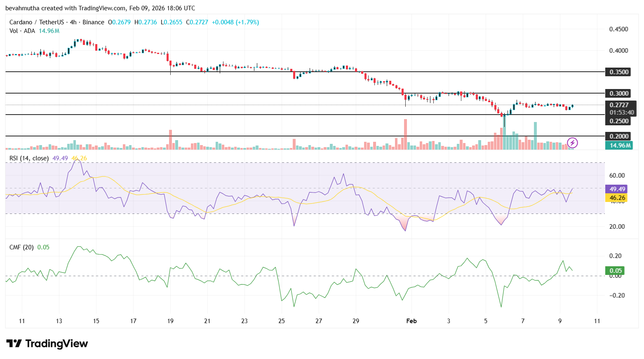The image size is (644, 359).
Task: Click the Feb axis label on the timeline
Action: tap(411, 321)
